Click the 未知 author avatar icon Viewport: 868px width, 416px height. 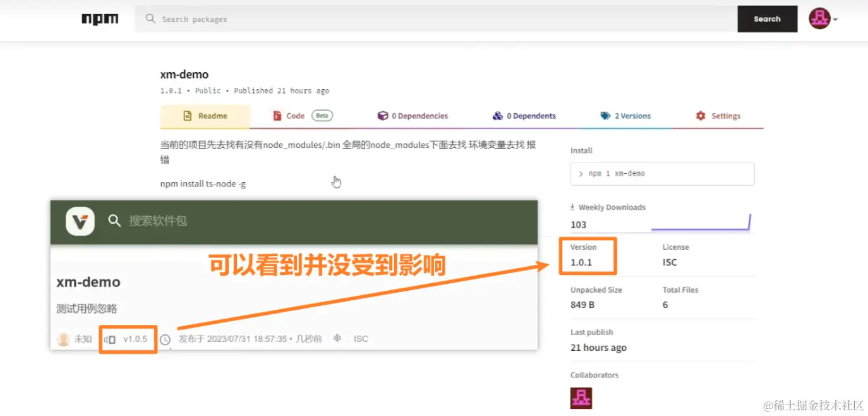tap(63, 339)
